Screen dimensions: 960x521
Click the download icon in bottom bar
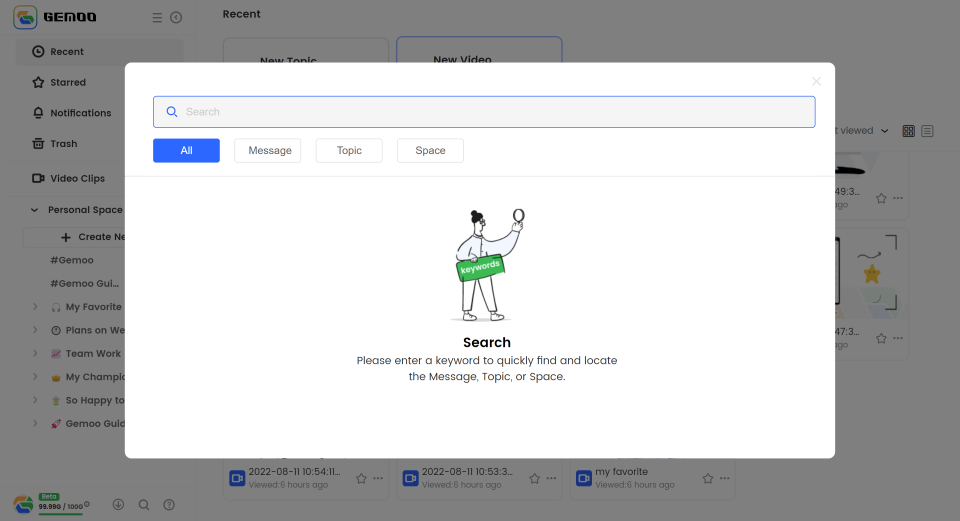click(118, 504)
